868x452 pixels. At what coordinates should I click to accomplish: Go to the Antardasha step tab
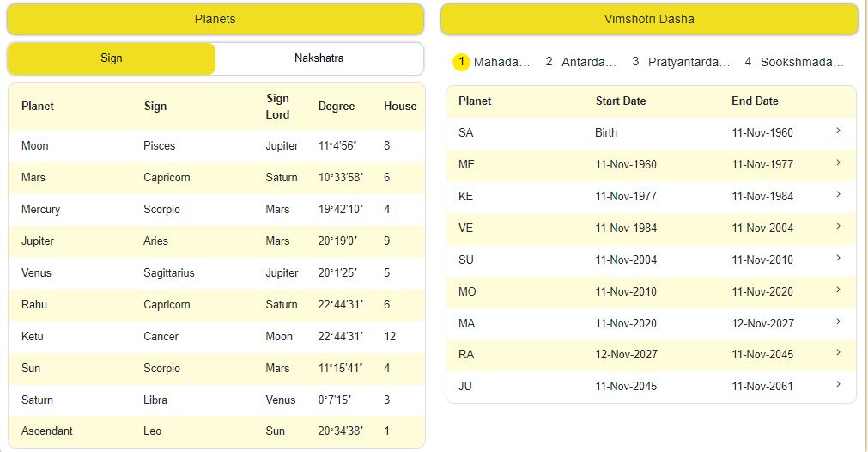[x=581, y=62]
